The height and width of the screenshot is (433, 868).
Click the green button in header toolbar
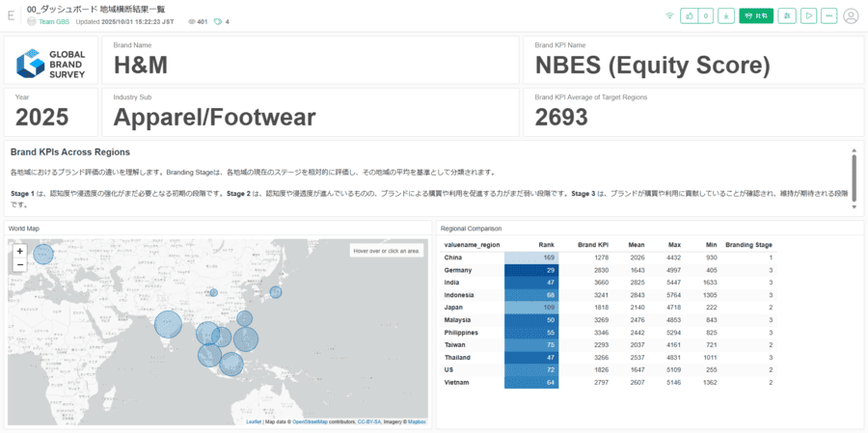tap(756, 16)
